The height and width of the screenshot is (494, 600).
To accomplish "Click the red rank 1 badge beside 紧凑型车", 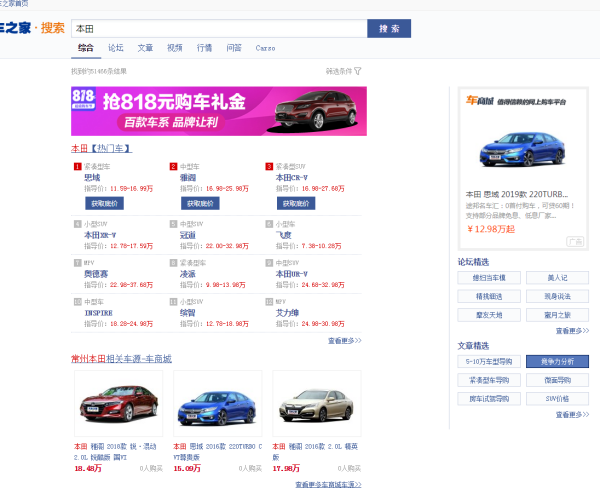I will 78,166.
